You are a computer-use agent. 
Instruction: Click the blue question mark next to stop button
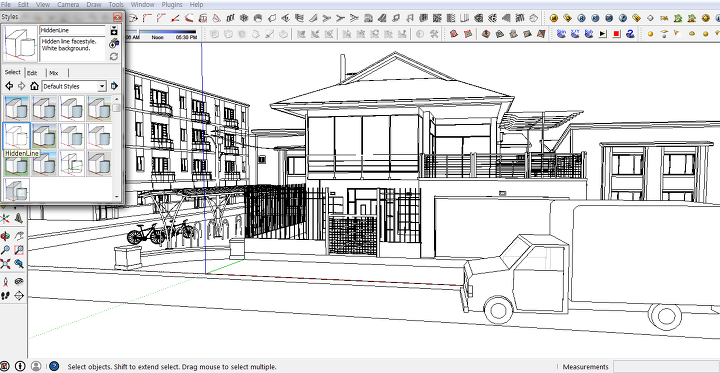[630, 34]
